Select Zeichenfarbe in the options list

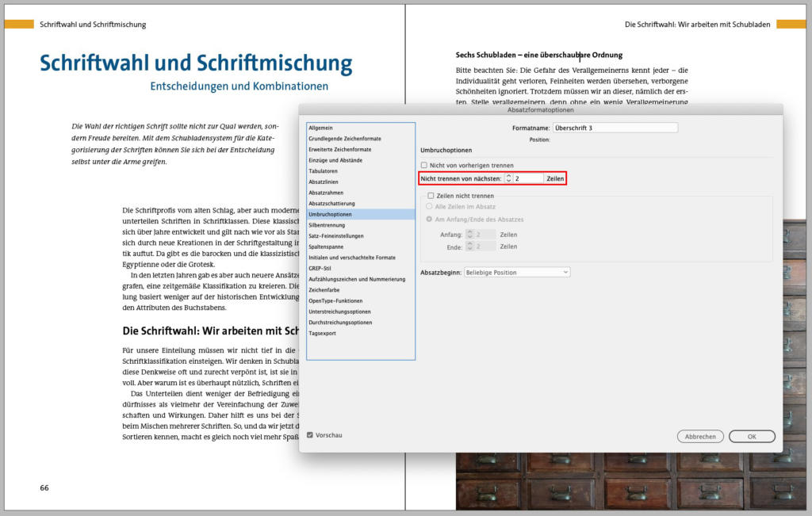[x=326, y=290]
